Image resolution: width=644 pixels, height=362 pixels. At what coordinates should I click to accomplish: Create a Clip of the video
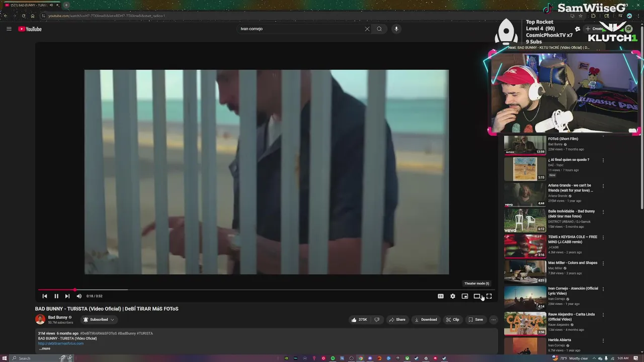point(452,319)
